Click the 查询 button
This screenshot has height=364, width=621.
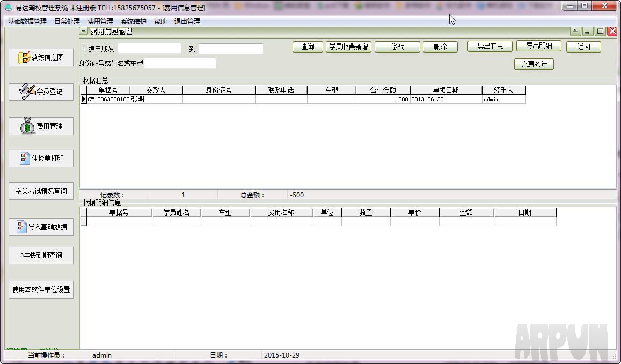(308, 47)
